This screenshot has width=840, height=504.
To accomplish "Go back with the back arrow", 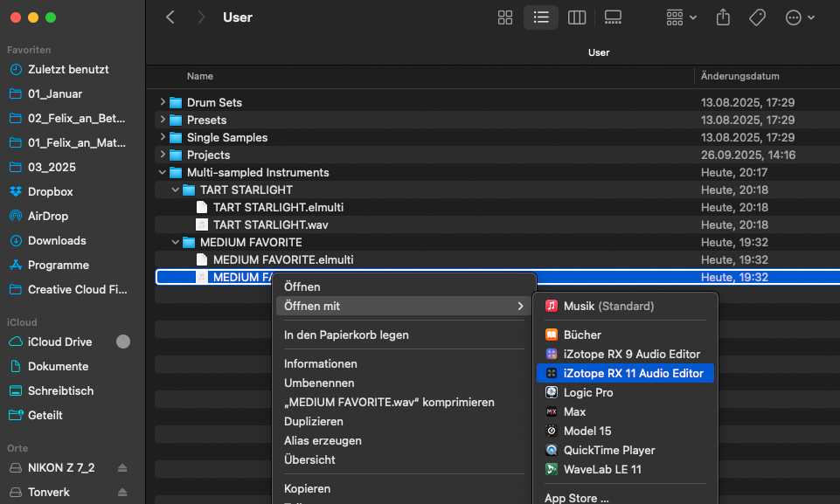I will [x=170, y=17].
